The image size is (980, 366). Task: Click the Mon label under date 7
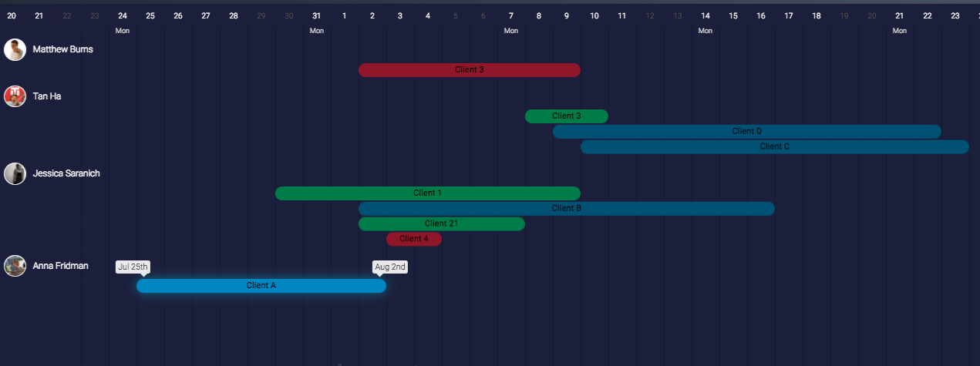(511, 31)
